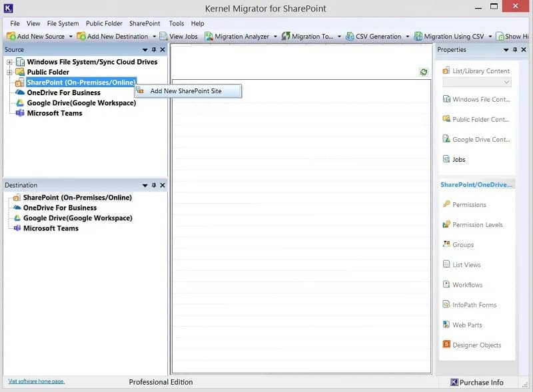Open the Migration To... dropdown arrow
The image size is (533, 392).
339,37
